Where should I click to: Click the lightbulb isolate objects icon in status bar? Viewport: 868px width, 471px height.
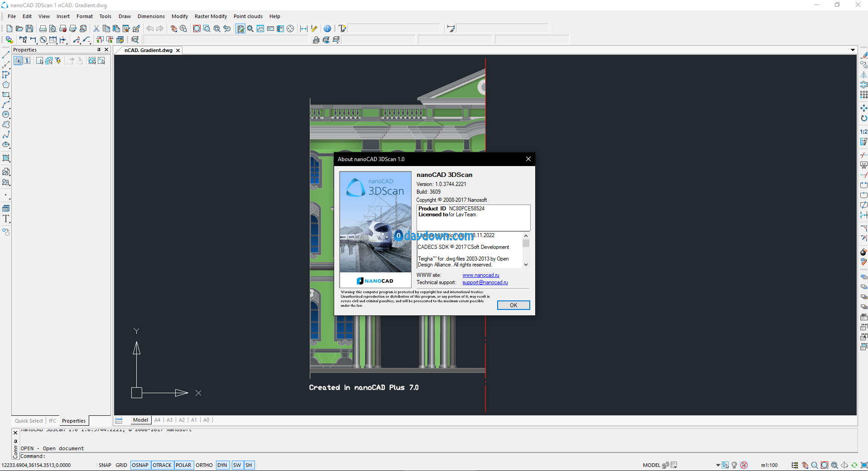click(x=734, y=465)
